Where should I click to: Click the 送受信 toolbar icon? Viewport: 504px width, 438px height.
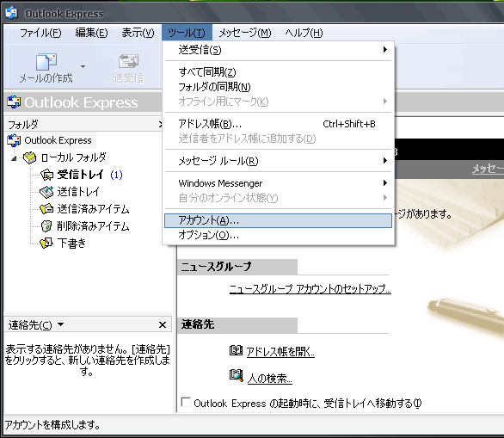[128, 62]
